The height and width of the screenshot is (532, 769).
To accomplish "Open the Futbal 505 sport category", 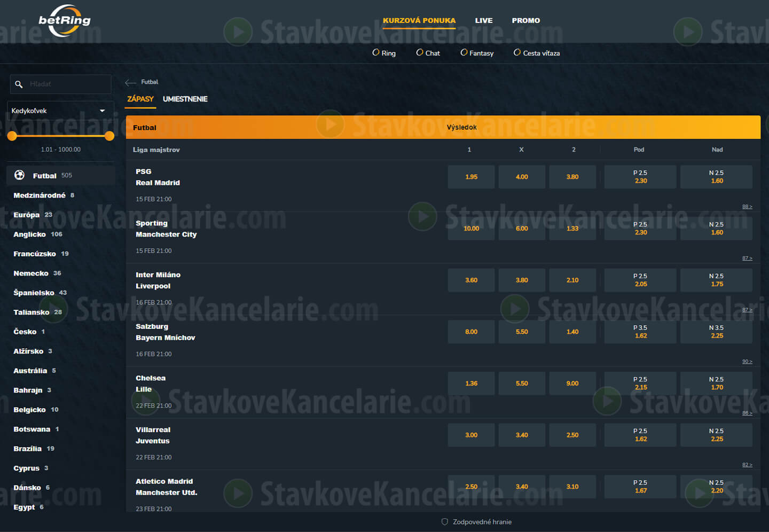I will 61,175.
